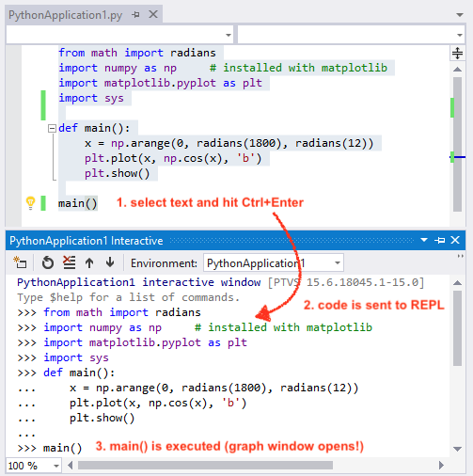Click the editor vertical scrollbar up arrow

(x=457, y=70)
